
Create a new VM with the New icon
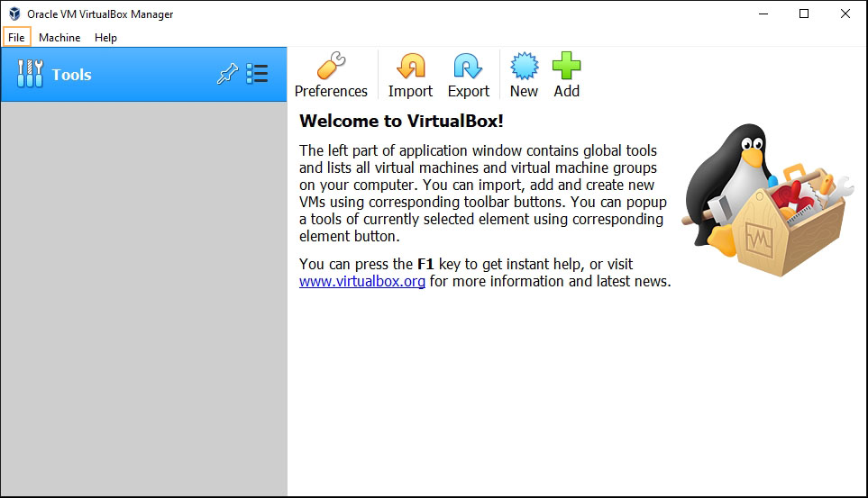[x=524, y=67]
